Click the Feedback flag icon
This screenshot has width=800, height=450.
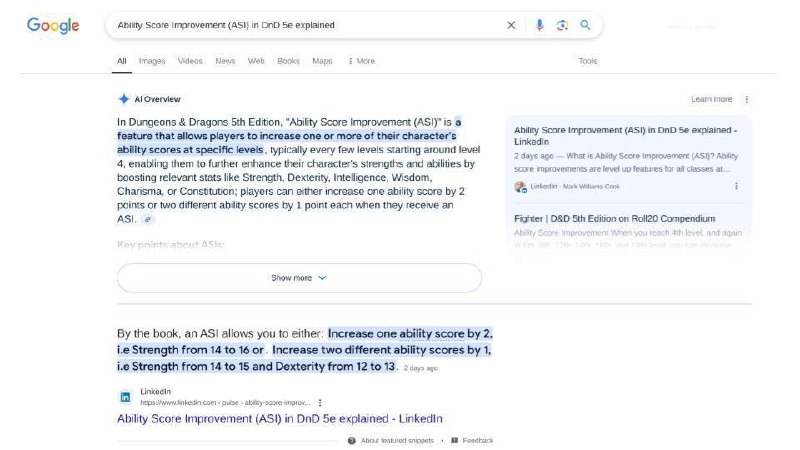pos(454,440)
